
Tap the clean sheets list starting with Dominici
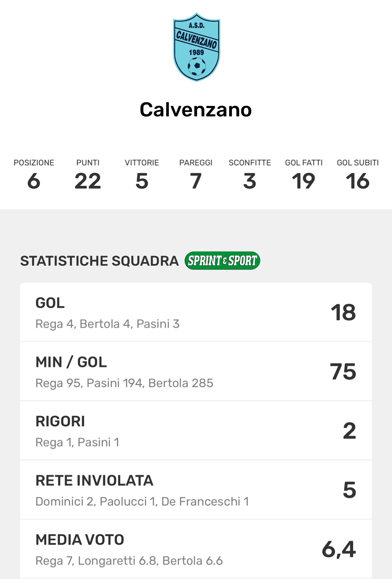pos(142,502)
